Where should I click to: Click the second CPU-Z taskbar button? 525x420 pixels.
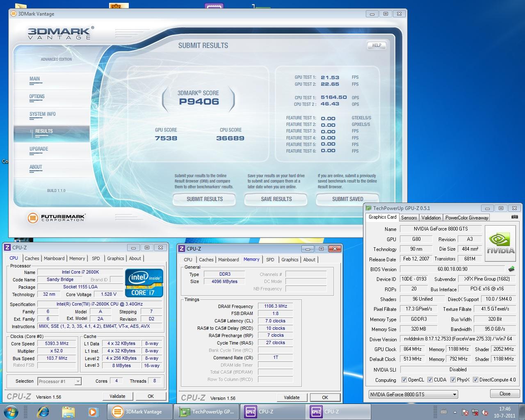[339, 411]
